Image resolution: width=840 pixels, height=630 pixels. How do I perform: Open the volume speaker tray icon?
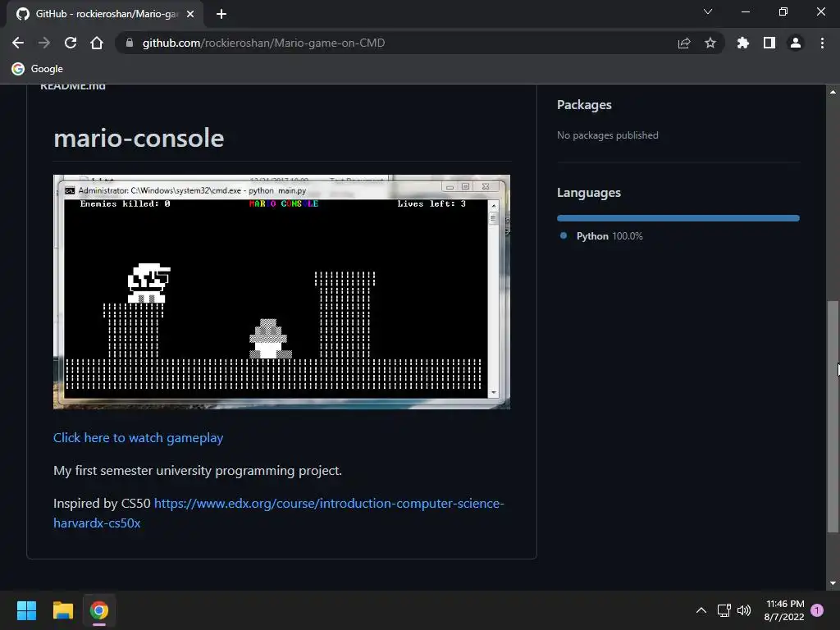tap(743, 610)
